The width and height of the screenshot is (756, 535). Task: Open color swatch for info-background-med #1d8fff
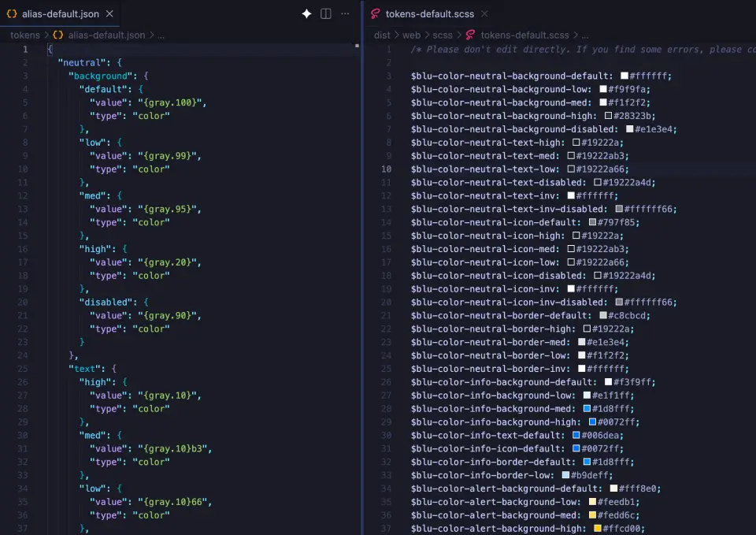587,409
